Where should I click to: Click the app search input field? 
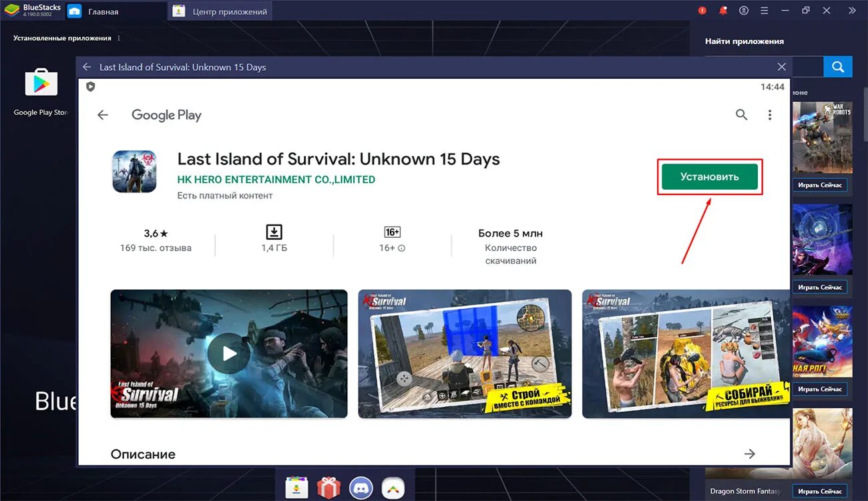(807, 67)
